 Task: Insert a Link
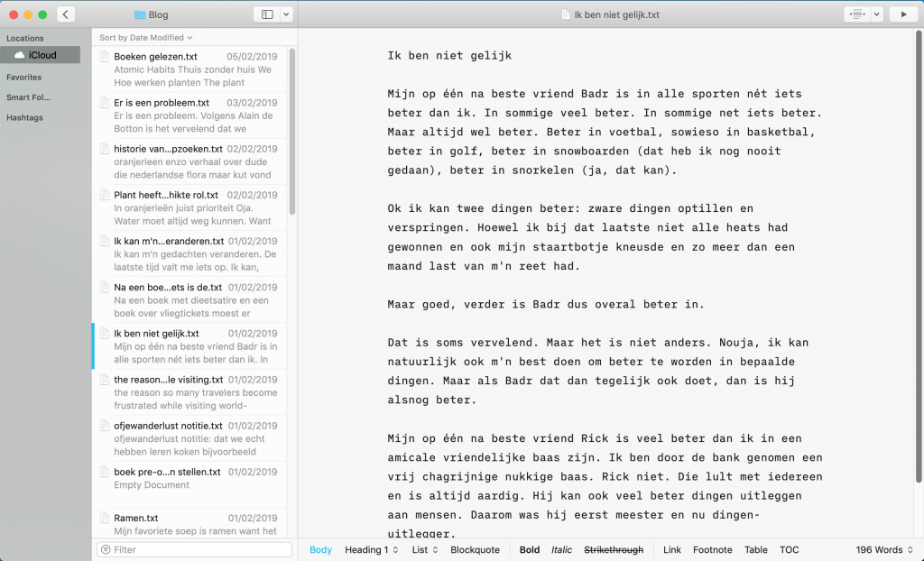coord(671,549)
